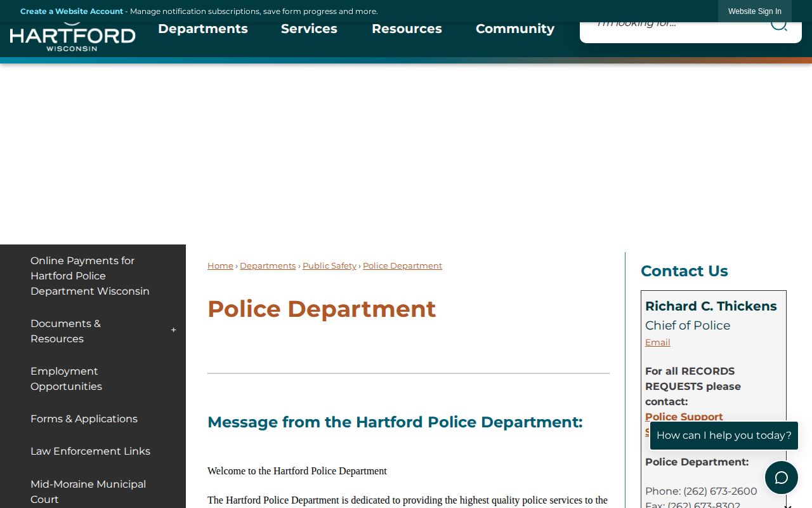Open Online Payments for Hartford Police sidebar item
This screenshot has height=508, width=812.
tap(93, 276)
